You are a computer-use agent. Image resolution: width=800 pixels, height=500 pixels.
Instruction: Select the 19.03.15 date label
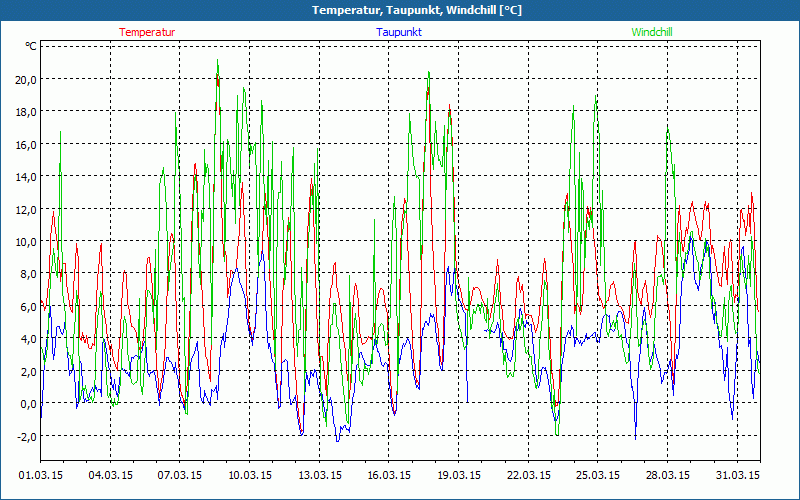tap(459, 475)
